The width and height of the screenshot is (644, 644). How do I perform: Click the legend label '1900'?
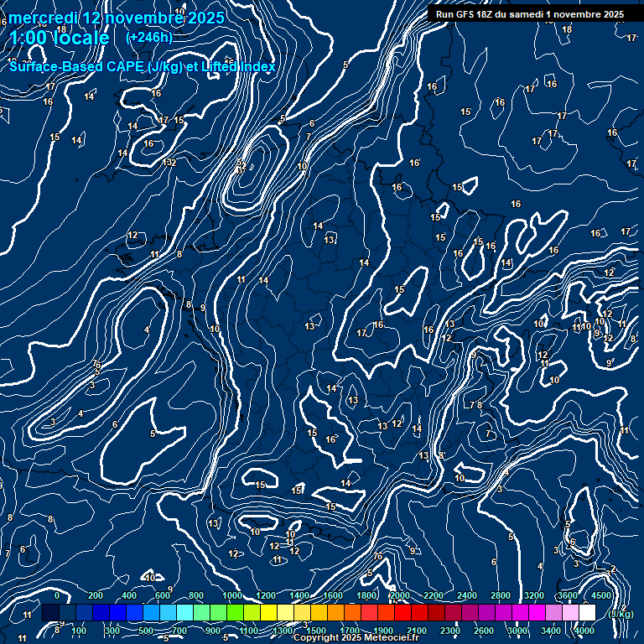383,631
